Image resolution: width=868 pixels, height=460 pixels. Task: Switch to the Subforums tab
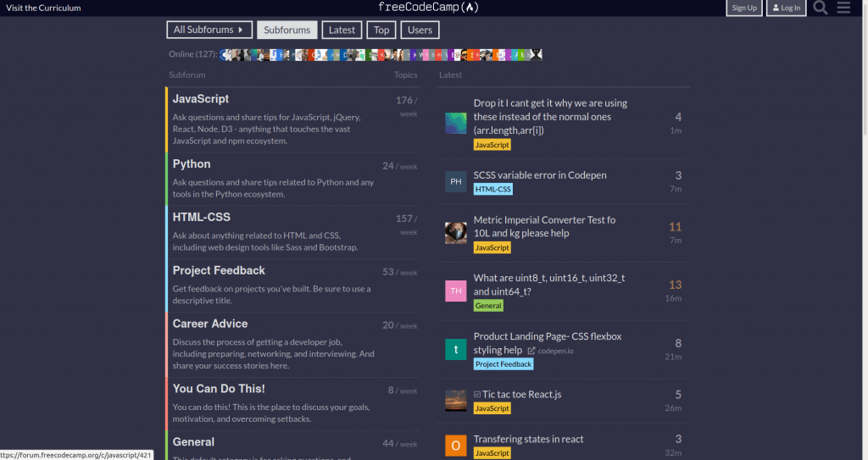(x=287, y=30)
